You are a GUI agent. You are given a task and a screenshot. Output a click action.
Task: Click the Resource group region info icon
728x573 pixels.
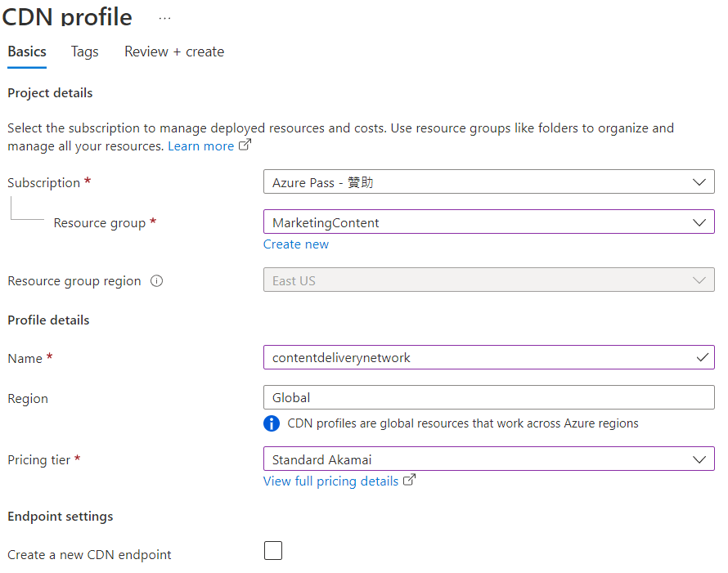coord(157,281)
